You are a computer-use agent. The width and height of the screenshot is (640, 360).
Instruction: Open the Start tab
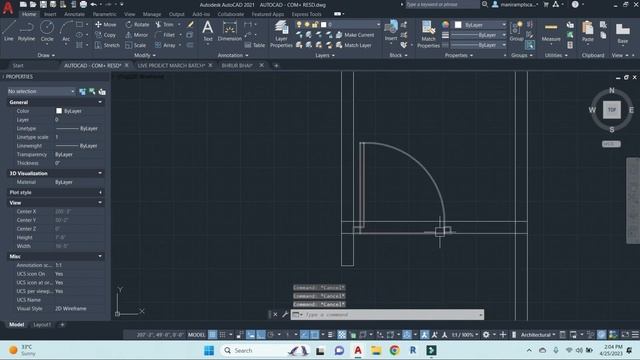point(18,65)
